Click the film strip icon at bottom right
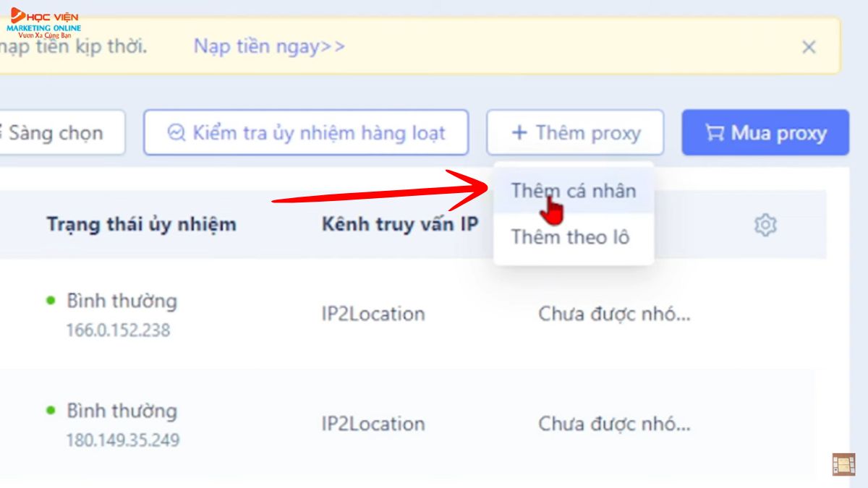 click(843, 464)
